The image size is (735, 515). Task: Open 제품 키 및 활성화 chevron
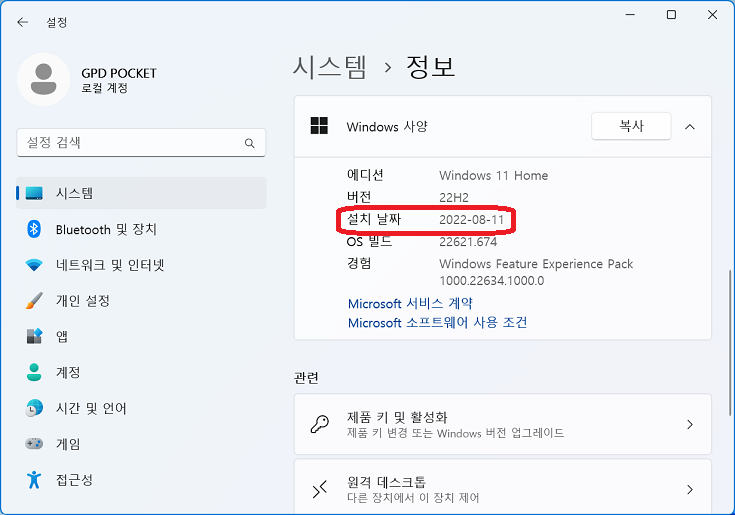pyautogui.click(x=690, y=425)
